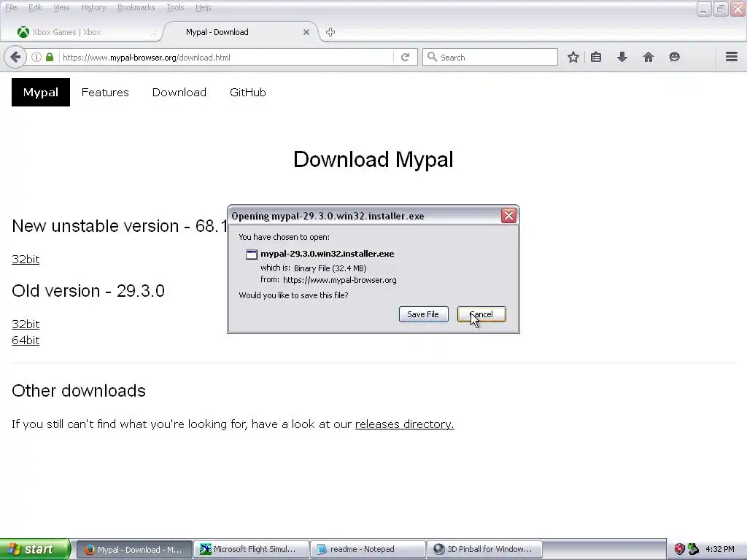Switch to readme - Notepad taskbar item
Screen dimensions: 747x560
(x=368, y=549)
